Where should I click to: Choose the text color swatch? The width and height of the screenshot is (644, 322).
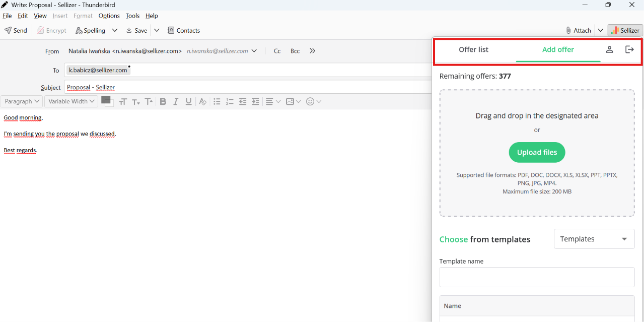[x=106, y=101]
